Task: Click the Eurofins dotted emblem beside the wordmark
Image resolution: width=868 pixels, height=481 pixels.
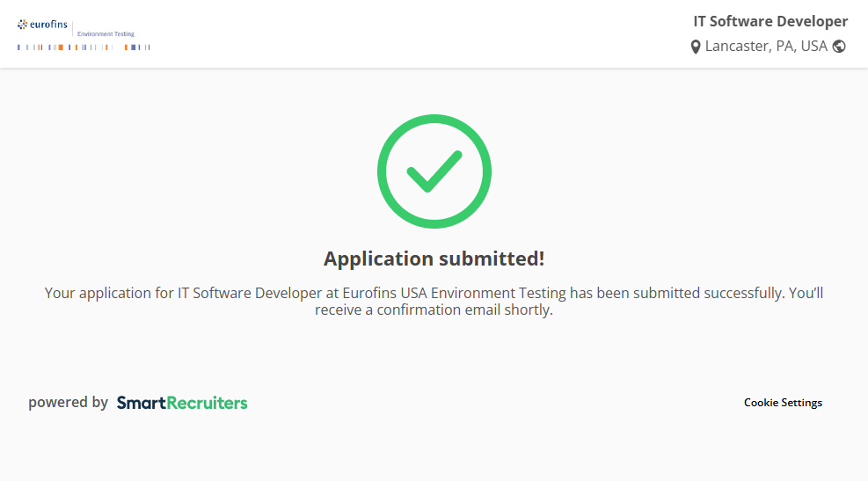Action: tap(22, 25)
